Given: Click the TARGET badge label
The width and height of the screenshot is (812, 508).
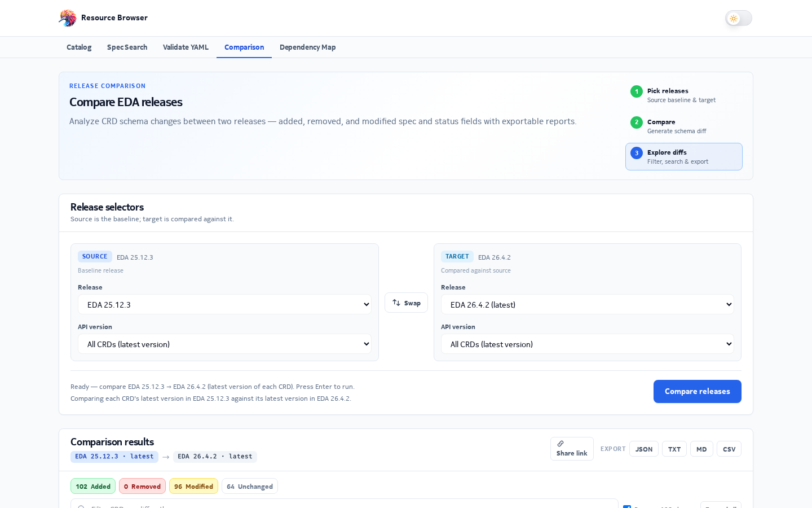Looking at the screenshot, I should click(457, 257).
